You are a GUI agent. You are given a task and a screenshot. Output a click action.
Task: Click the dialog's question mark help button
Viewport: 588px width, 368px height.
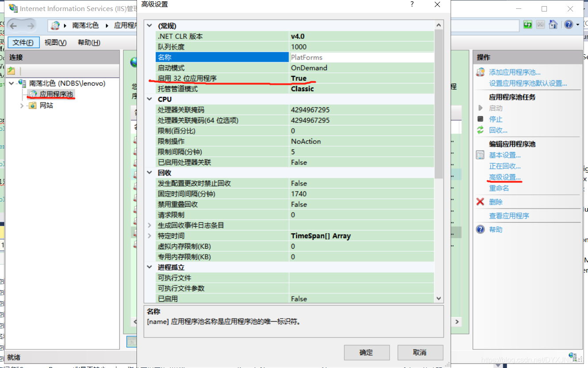pyautogui.click(x=412, y=4)
